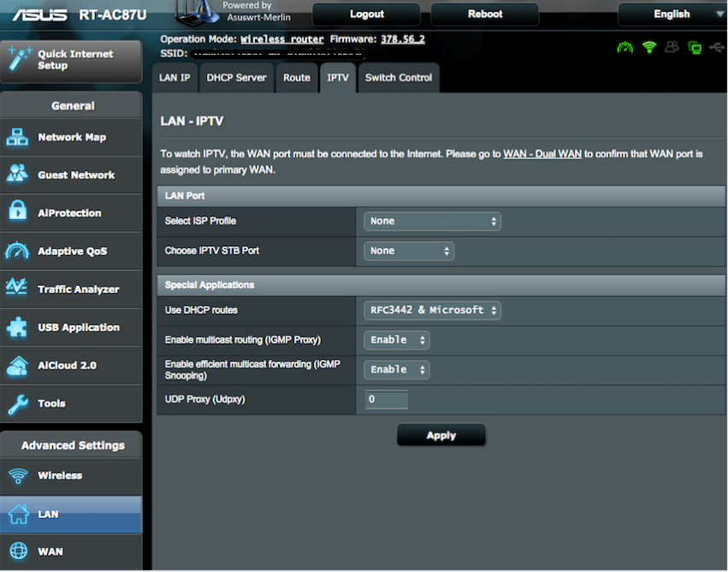Click the Logout button

(367, 15)
